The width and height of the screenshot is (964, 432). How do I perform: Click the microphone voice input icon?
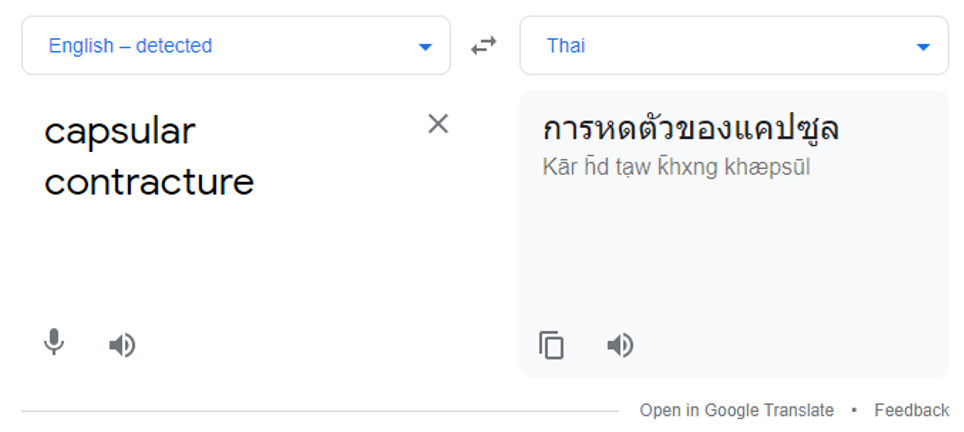point(54,342)
